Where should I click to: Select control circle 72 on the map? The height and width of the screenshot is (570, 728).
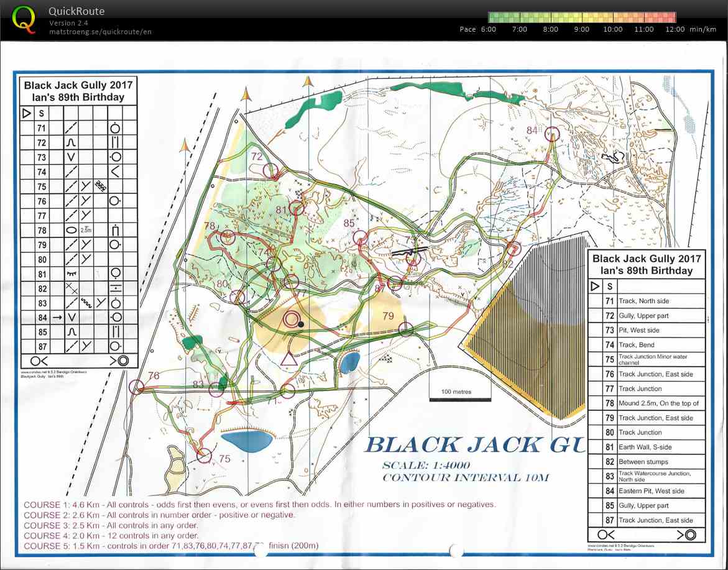point(270,170)
